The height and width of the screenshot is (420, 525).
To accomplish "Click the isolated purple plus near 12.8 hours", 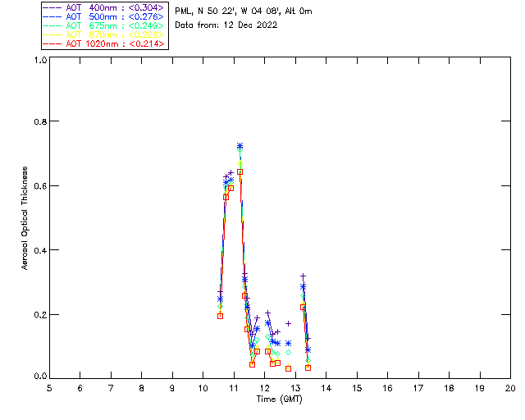I will [x=288, y=323].
